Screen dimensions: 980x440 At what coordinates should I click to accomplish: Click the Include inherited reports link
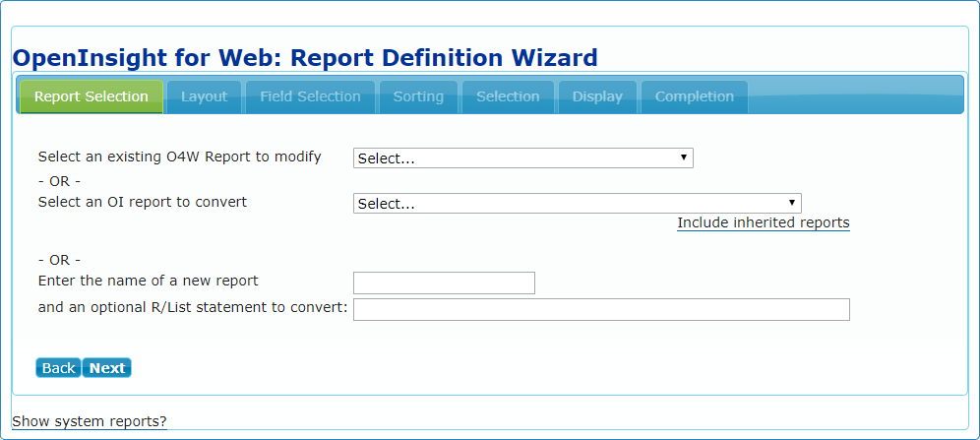[764, 222]
